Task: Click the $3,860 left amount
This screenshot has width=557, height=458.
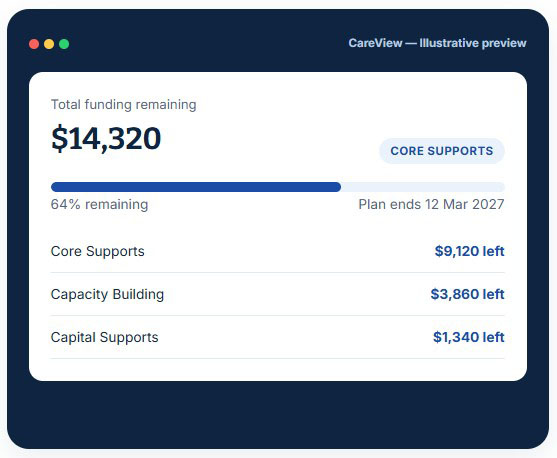Action: click(x=467, y=294)
